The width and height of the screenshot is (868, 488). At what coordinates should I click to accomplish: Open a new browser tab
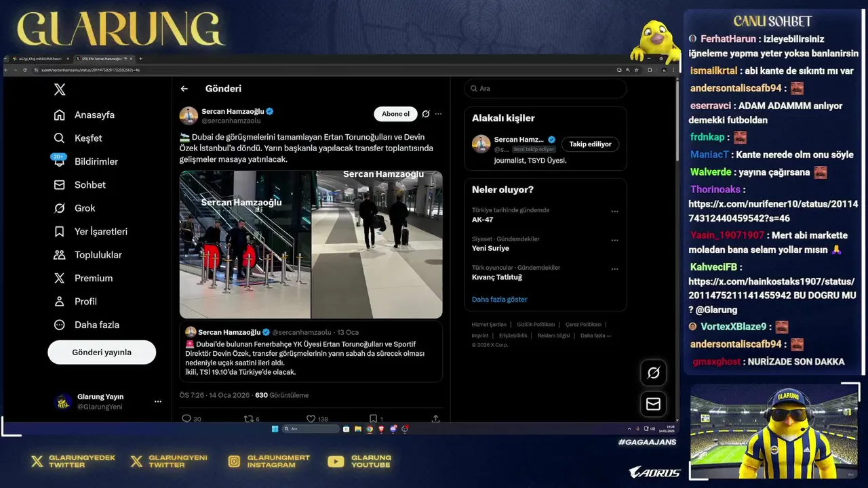[x=140, y=59]
